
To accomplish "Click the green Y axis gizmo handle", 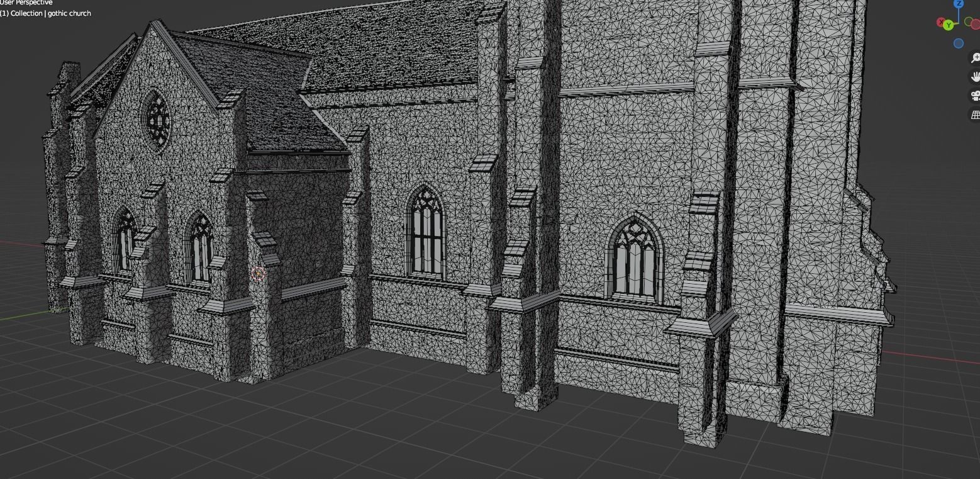I will click(948, 25).
